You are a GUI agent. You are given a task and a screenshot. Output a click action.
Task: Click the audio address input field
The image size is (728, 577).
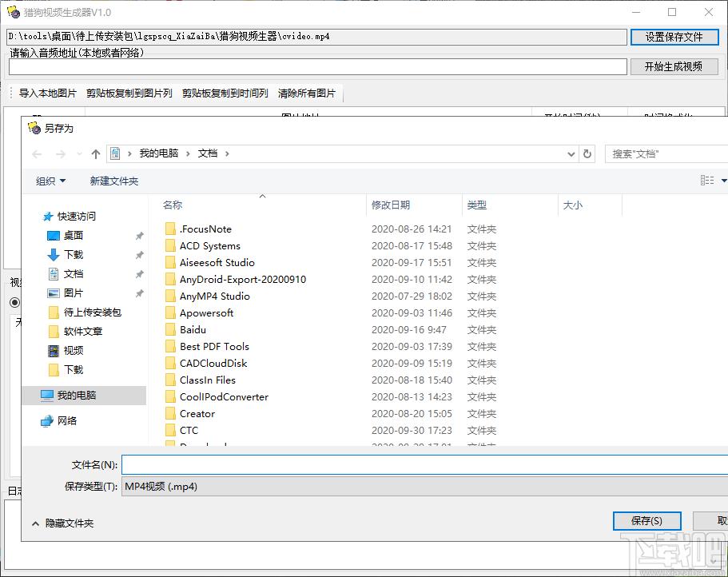pos(317,67)
